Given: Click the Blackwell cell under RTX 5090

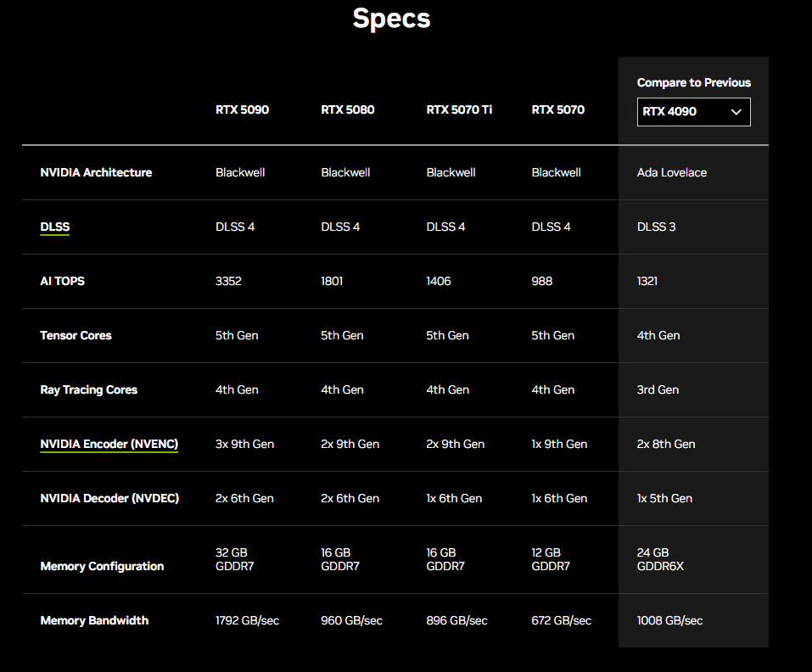Looking at the screenshot, I should pos(240,173).
